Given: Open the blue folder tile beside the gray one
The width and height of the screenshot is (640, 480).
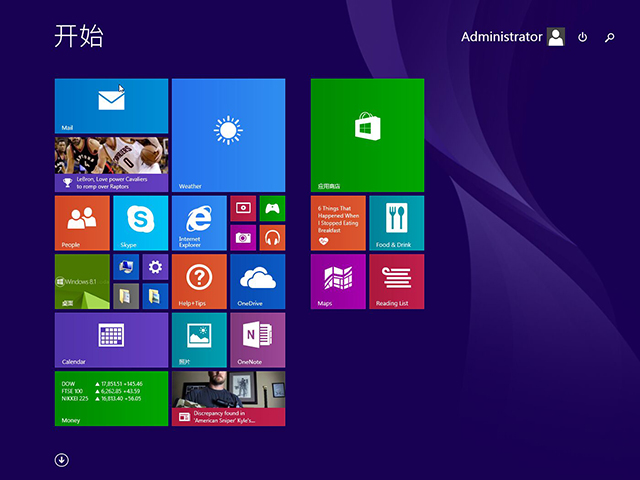Looking at the screenshot, I should click(155, 296).
